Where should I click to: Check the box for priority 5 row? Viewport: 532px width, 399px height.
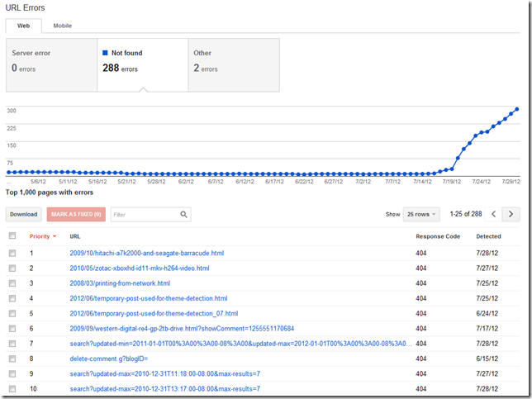pyautogui.click(x=12, y=314)
